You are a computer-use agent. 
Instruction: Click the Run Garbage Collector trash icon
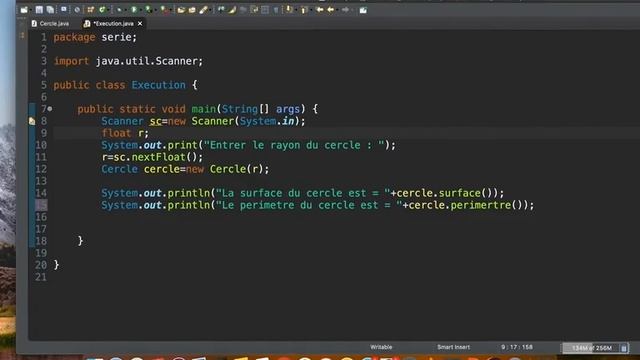coord(623,348)
